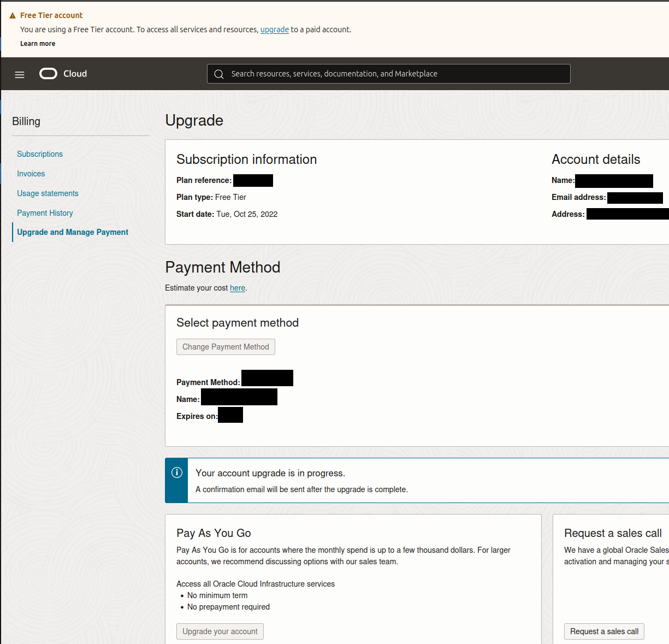This screenshot has height=644, width=669.
Task: Click the Free Tier warning triangle icon
Action: pyautogui.click(x=11, y=15)
